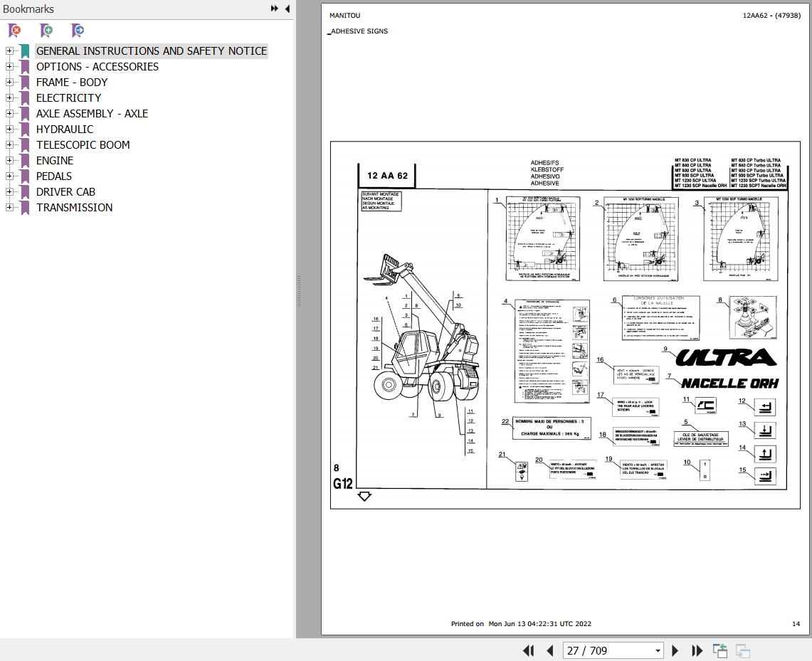Click the next view icon in status bar
812x661 pixels.
(x=742, y=650)
